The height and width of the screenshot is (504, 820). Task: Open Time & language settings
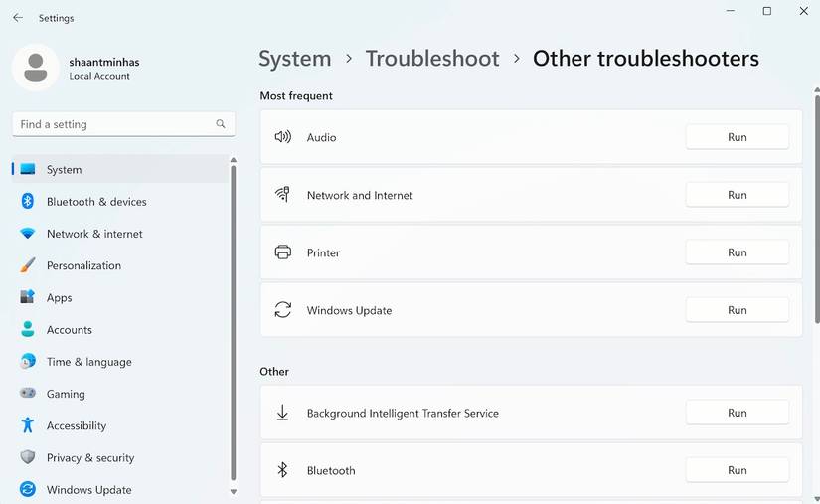pyautogui.click(x=121, y=361)
